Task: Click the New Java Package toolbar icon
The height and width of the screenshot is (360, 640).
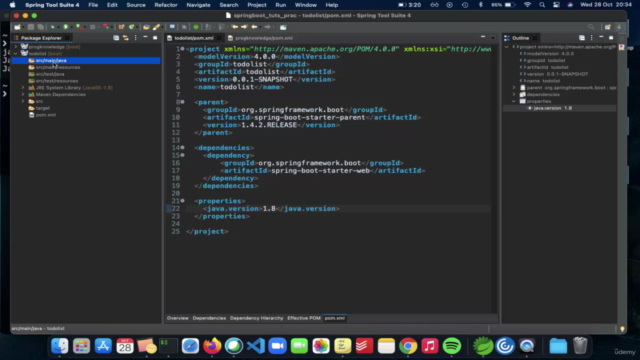Action: click(x=121, y=27)
